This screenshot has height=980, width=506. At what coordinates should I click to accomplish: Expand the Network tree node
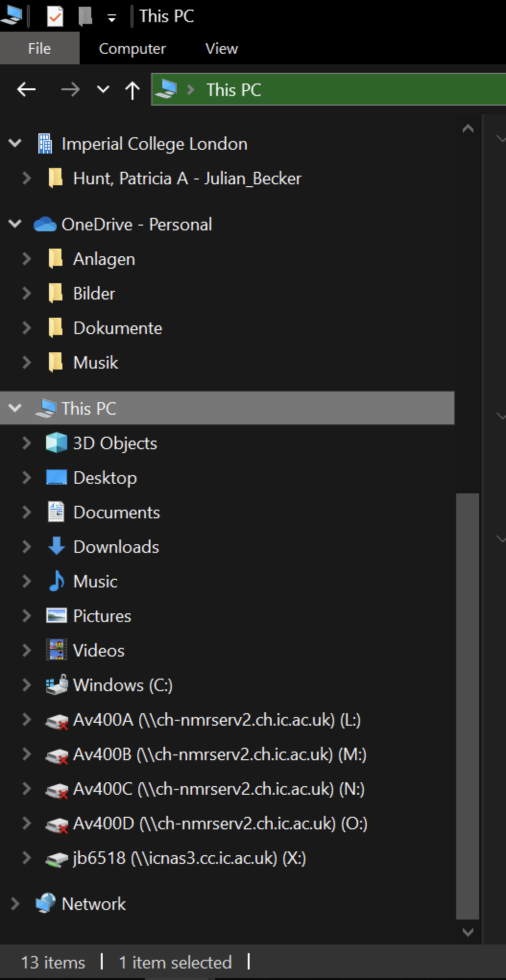(x=15, y=904)
